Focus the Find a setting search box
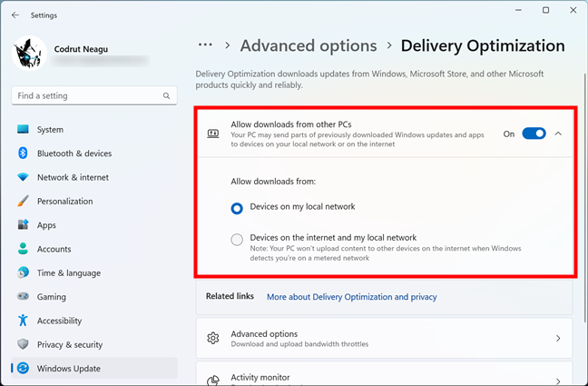 94,95
